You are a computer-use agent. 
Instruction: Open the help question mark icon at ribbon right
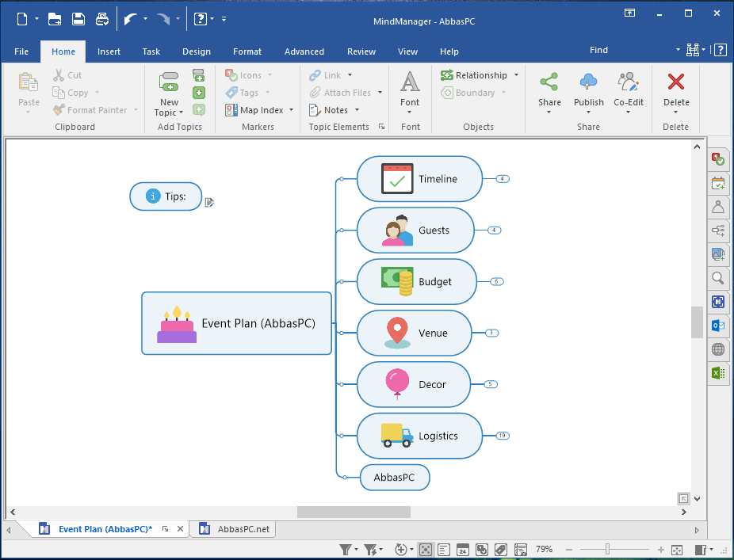721,50
